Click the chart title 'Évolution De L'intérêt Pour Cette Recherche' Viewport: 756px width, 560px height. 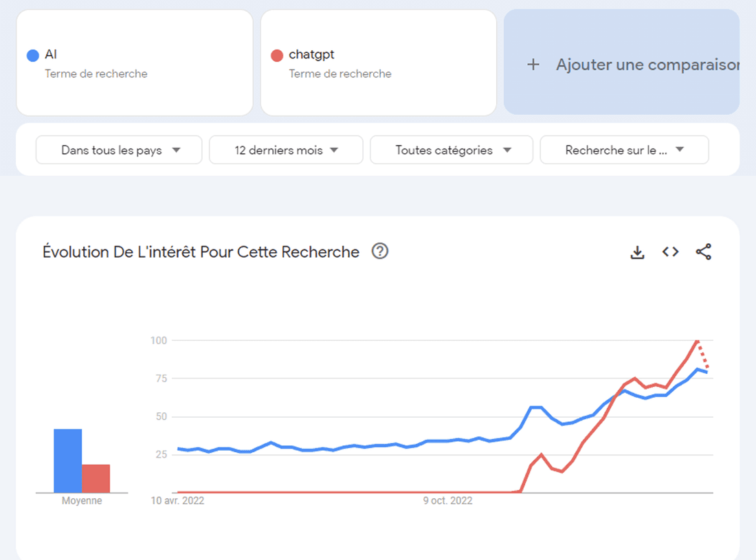(201, 252)
